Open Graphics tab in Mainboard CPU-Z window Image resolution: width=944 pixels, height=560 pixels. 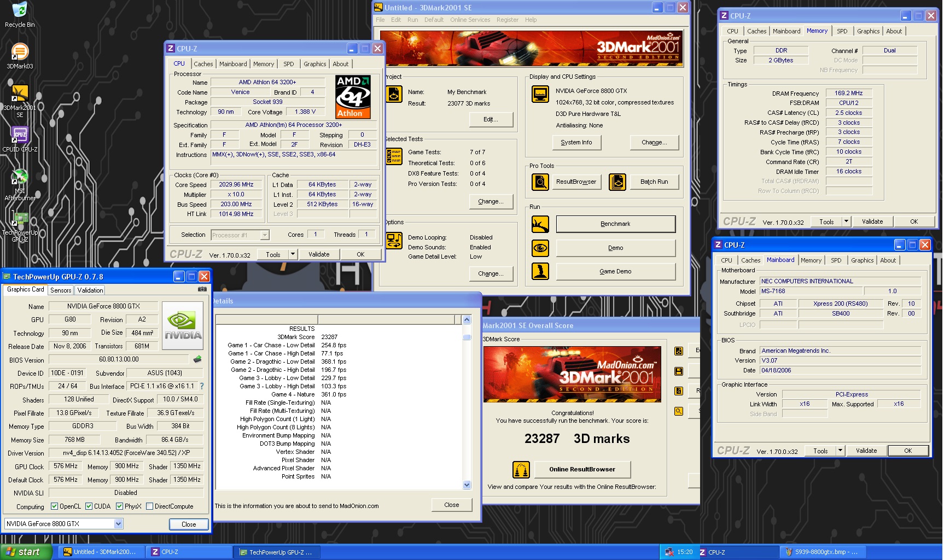[863, 260]
